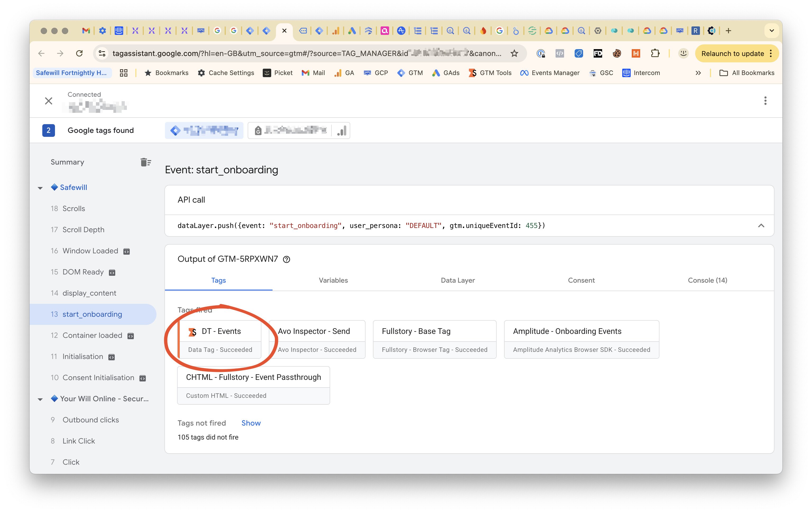This screenshot has height=513, width=812.
Task: Switch to the Variables tab
Action: 333,280
